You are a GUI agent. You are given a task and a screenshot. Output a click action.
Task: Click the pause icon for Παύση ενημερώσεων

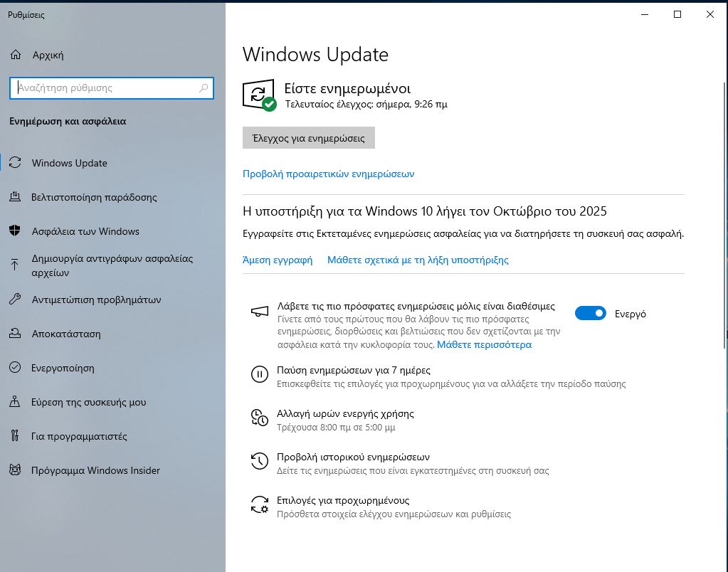260,374
